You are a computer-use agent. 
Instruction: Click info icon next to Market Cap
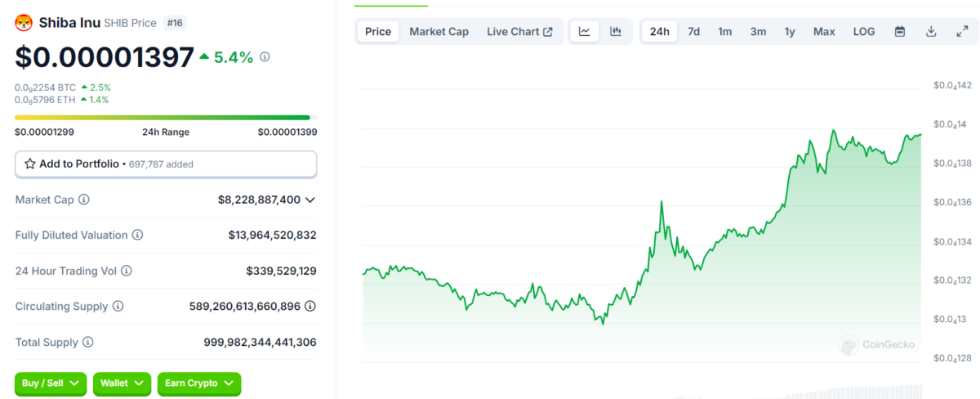(84, 199)
